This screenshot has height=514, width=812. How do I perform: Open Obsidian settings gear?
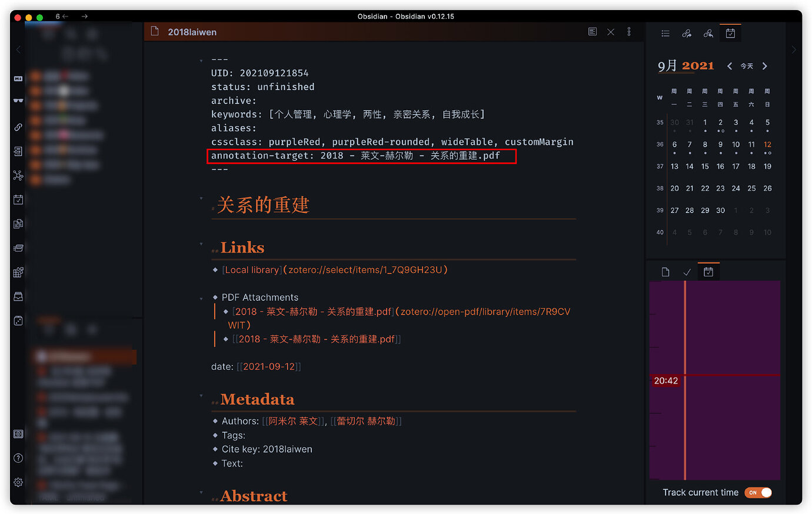(x=18, y=482)
